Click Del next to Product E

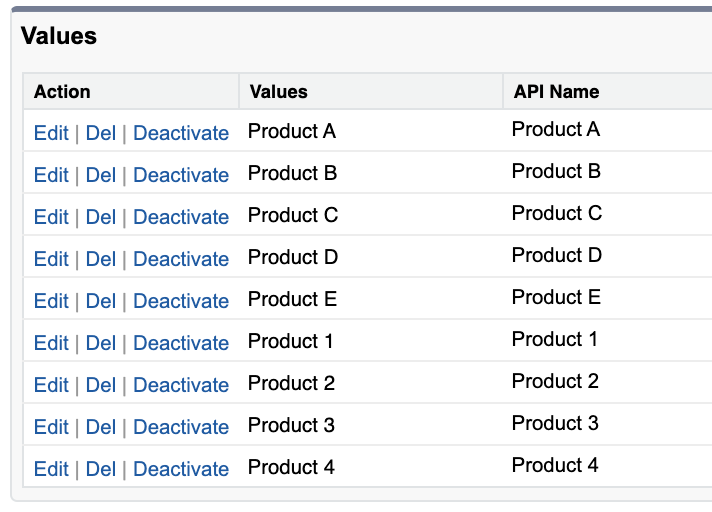101,301
